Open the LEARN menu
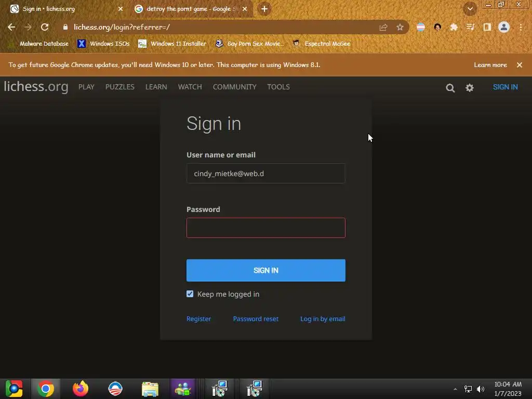Screen dimensions: 532x399 156,87
